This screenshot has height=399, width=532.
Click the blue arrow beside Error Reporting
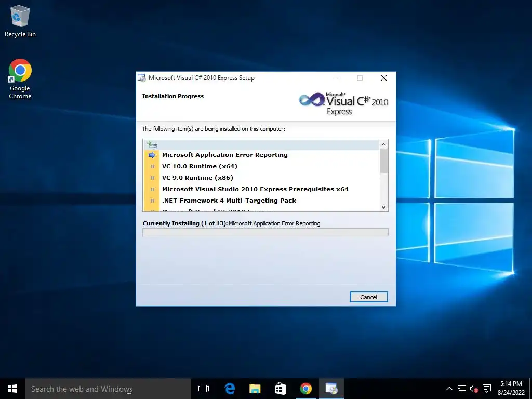coord(152,155)
